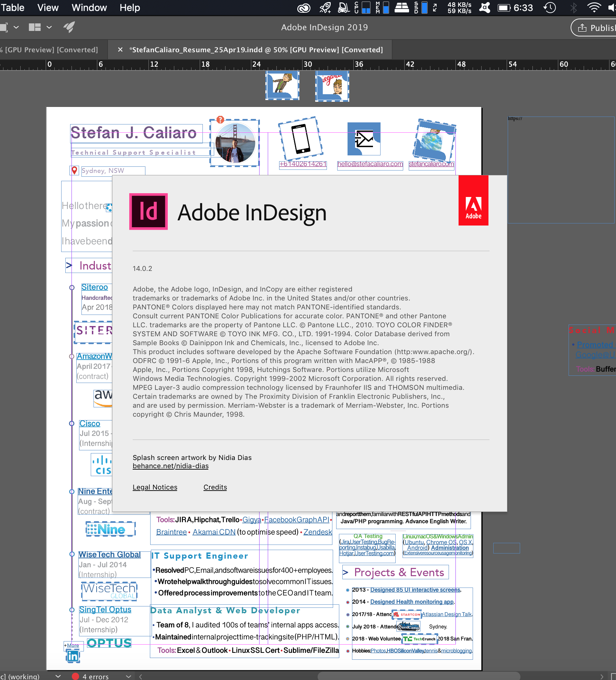This screenshot has width=616, height=680.
Task: Click the red preflight error indicator
Action: tap(75, 677)
